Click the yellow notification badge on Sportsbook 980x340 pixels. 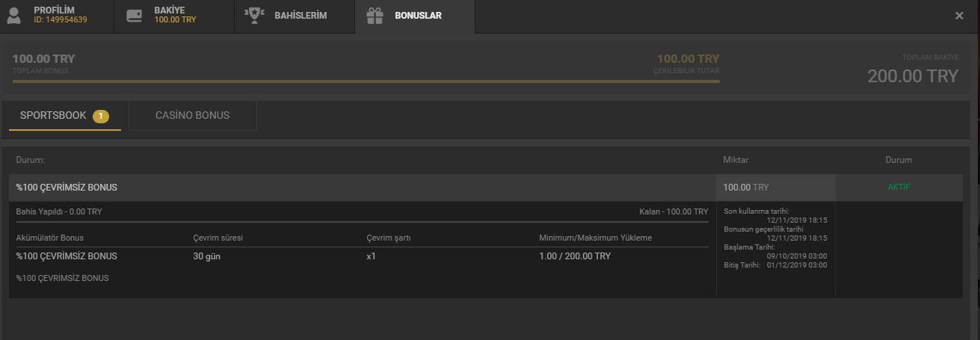[x=101, y=116]
